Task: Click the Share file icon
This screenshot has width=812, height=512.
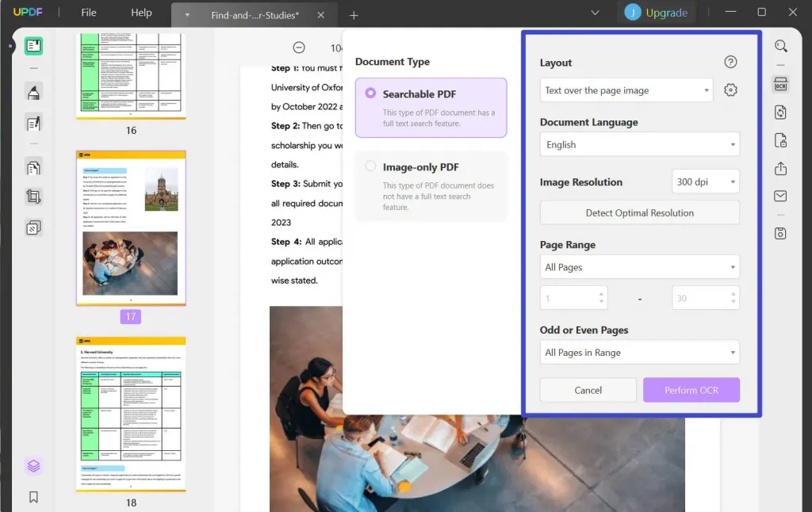Action: (x=780, y=169)
